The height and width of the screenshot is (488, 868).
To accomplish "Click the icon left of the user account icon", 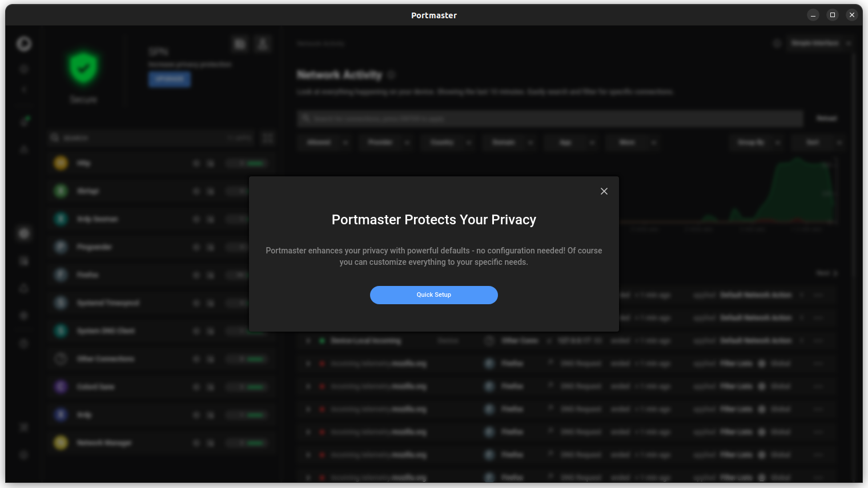I will tap(240, 44).
